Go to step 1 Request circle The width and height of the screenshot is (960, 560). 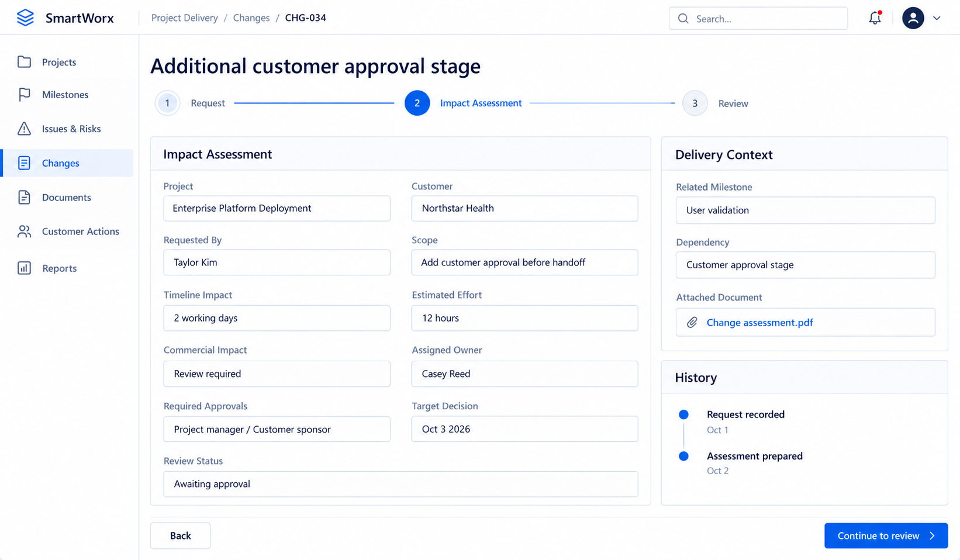point(167,103)
